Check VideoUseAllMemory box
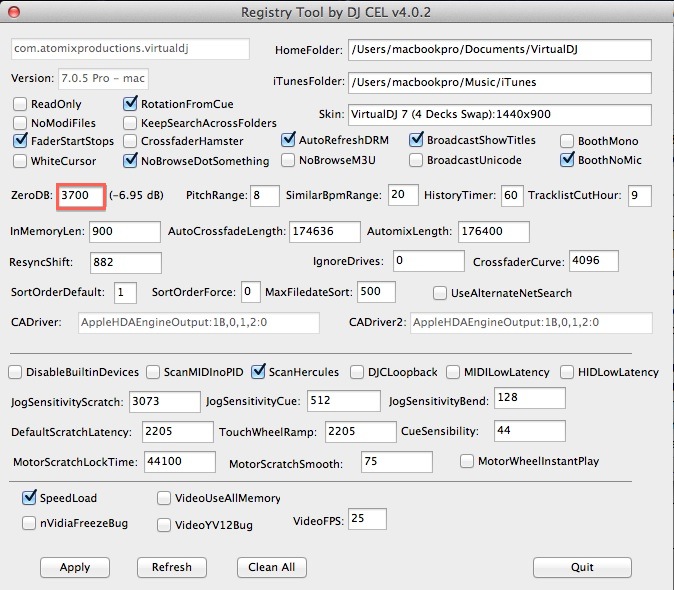This screenshot has width=674, height=590. [x=164, y=498]
